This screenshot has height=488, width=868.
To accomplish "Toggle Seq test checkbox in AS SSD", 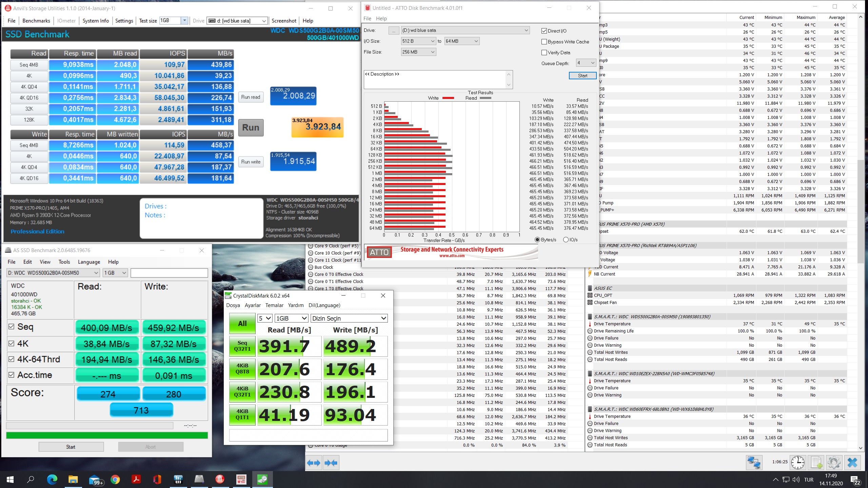I will click(x=12, y=327).
